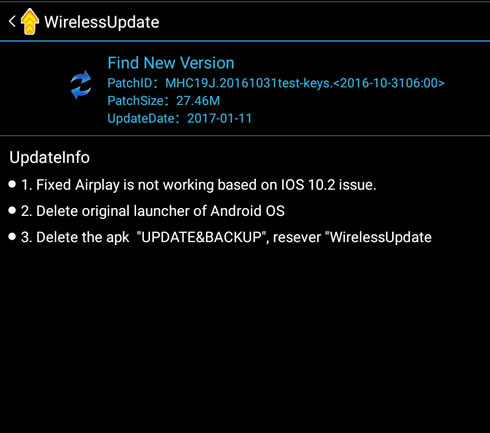Click the date stamp in the PatchID
Viewport: 490px width, 433px height.
(389, 83)
